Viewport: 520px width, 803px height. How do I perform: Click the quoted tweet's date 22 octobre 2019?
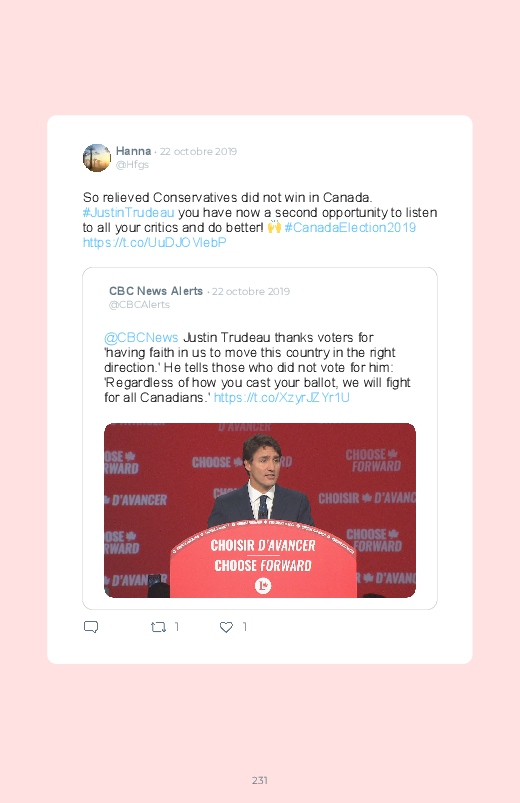[251, 291]
